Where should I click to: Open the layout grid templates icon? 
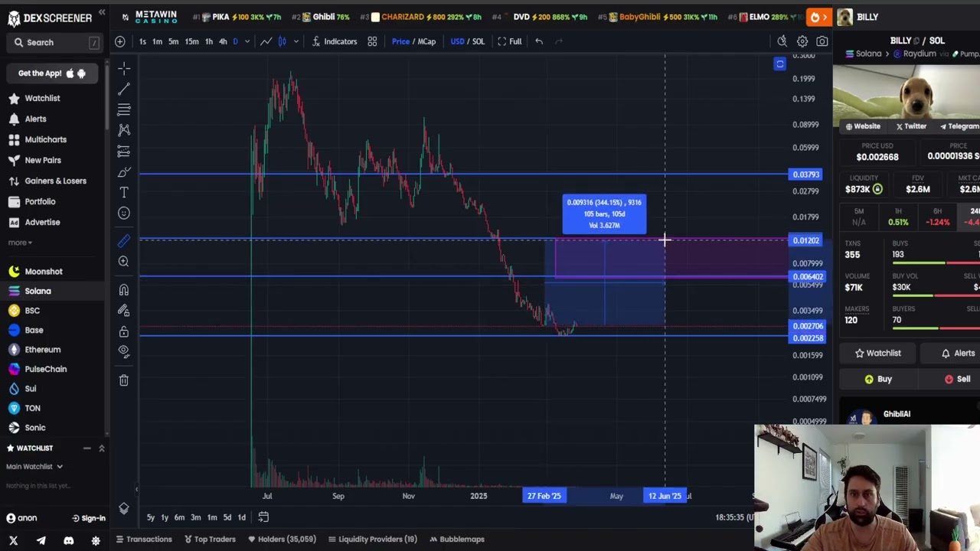372,41
